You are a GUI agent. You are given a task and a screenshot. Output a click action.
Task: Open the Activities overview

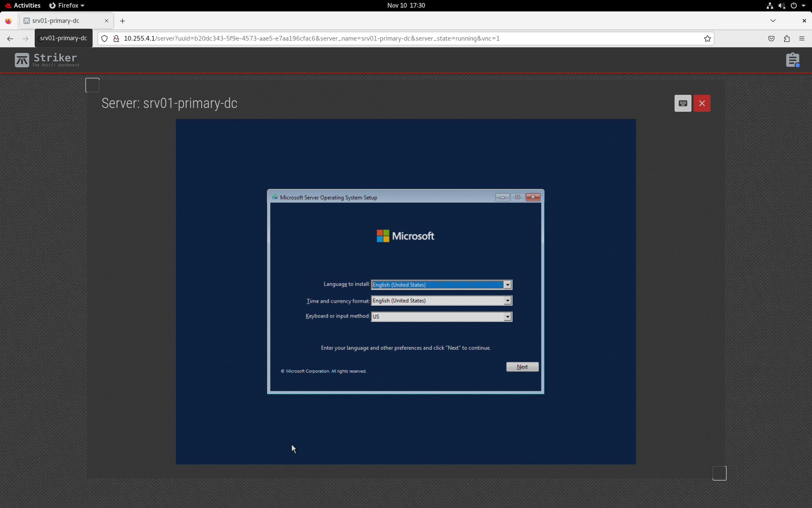[x=23, y=6]
